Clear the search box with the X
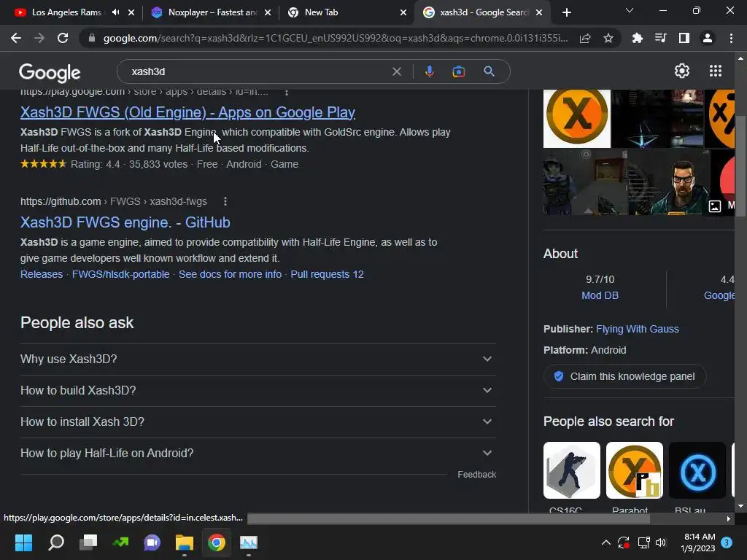Screen dimensions: 747x560 click(x=396, y=71)
